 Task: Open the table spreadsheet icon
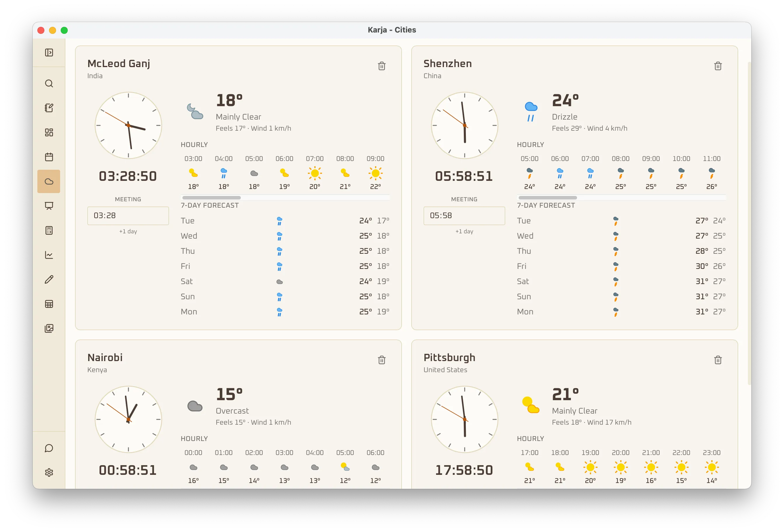[x=49, y=304]
